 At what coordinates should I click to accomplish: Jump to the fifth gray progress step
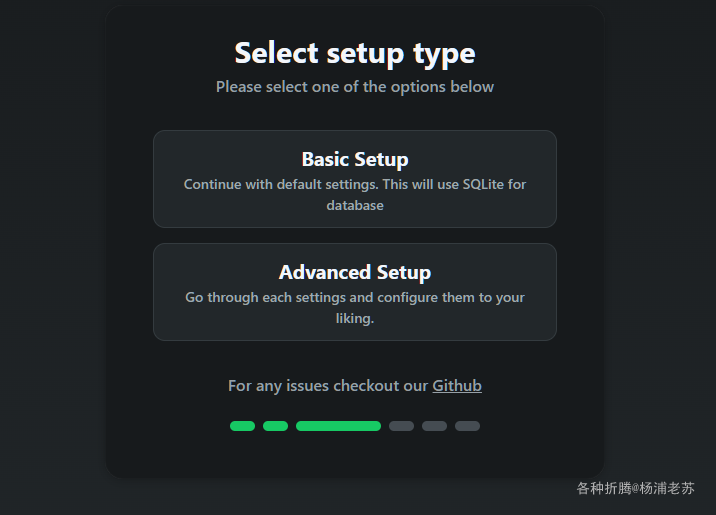point(434,426)
